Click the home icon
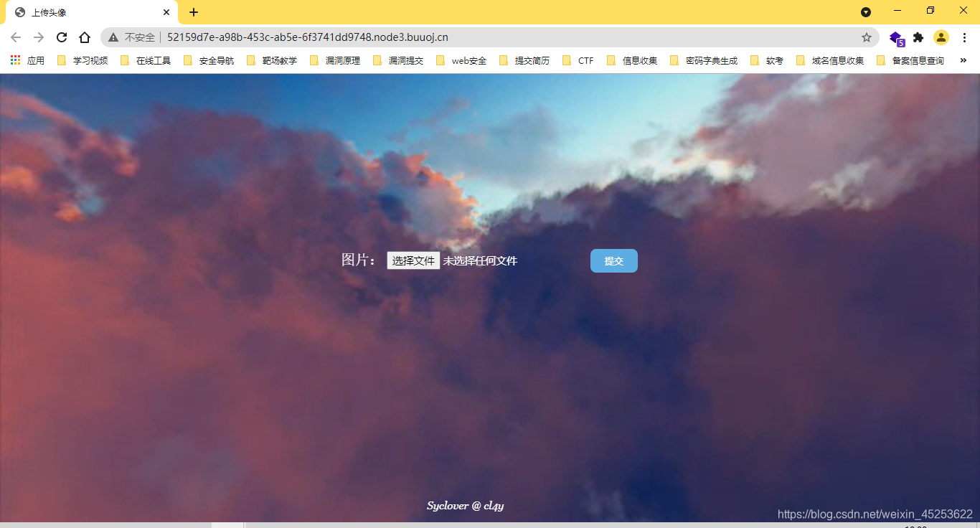The width and height of the screenshot is (980, 528). pos(85,37)
